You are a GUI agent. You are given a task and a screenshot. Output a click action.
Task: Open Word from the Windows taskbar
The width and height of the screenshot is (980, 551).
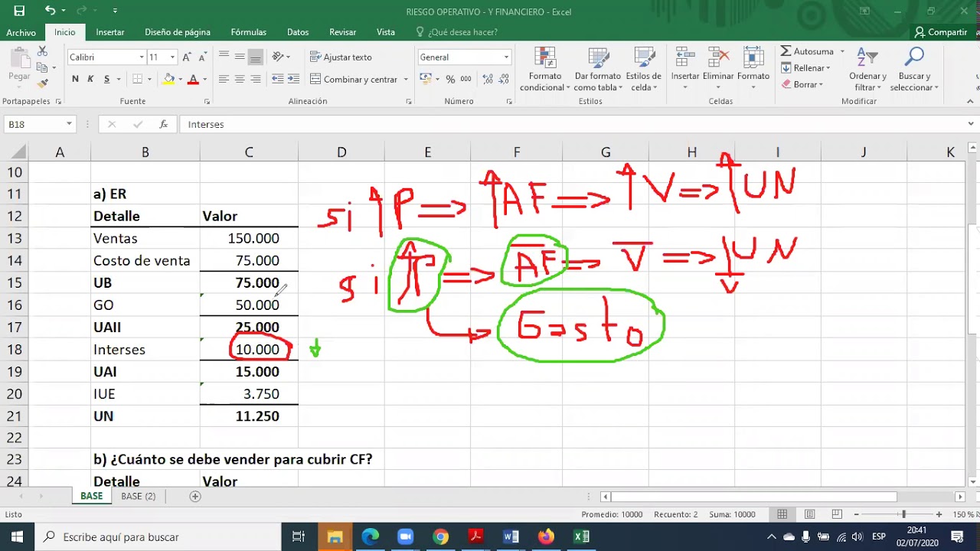pos(511,536)
